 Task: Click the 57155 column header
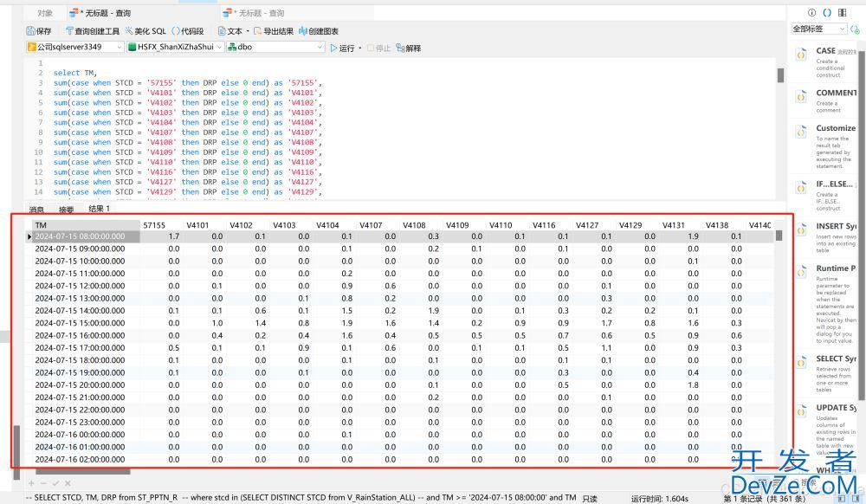[161, 225]
